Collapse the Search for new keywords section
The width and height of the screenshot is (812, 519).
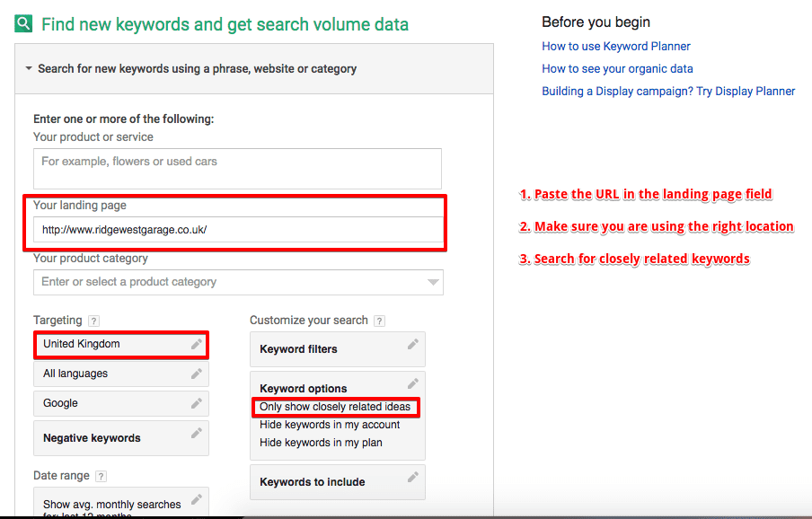point(29,68)
